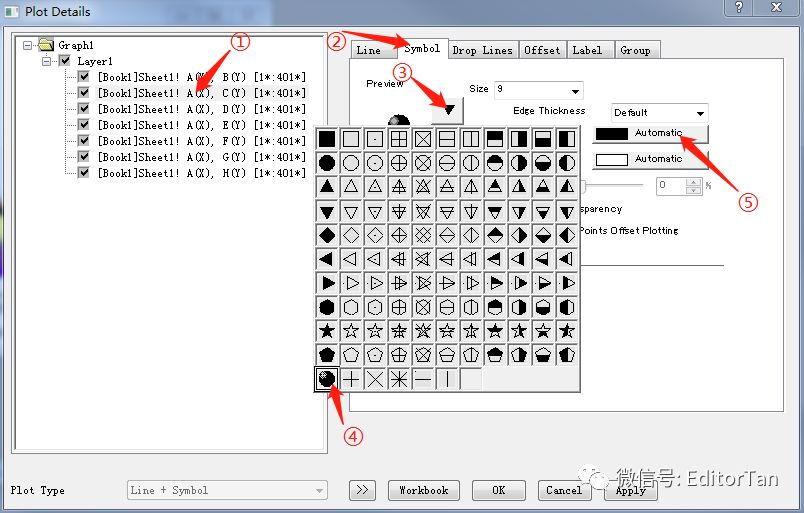The image size is (804, 513).
Task: Uncheck the H(Y) plot checkbox
Action: click(84, 172)
